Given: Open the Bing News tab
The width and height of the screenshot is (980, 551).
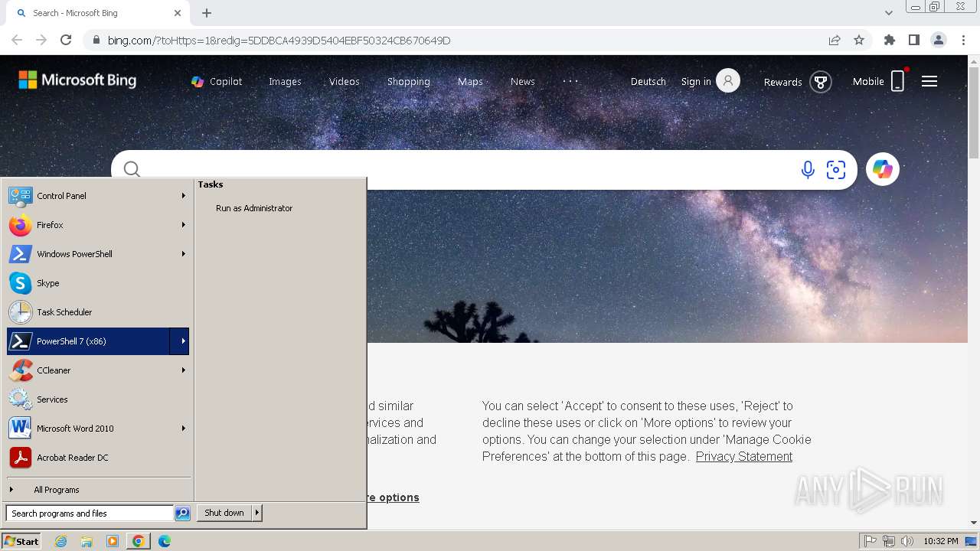Looking at the screenshot, I should tap(523, 81).
